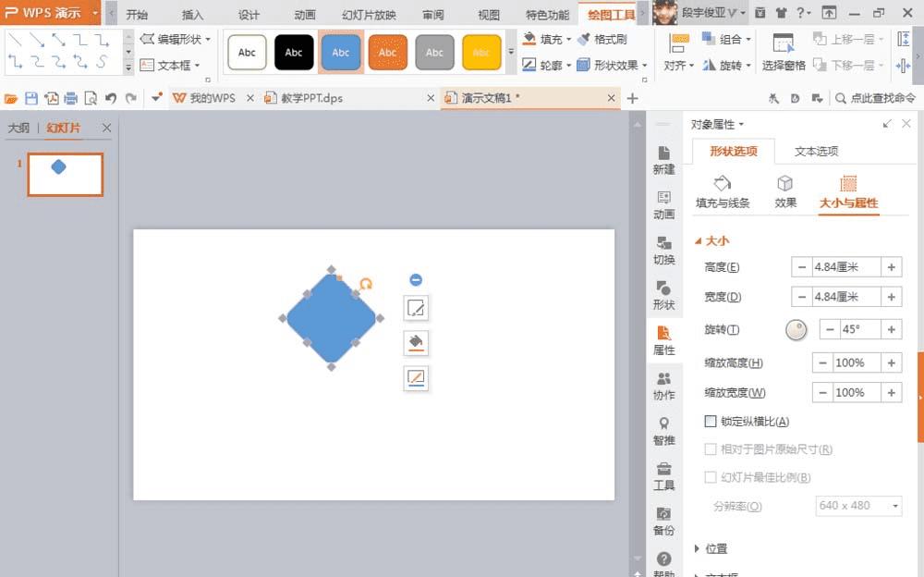924x577 pixels.
Task: Collapse the 大小 section
Action: click(711, 240)
